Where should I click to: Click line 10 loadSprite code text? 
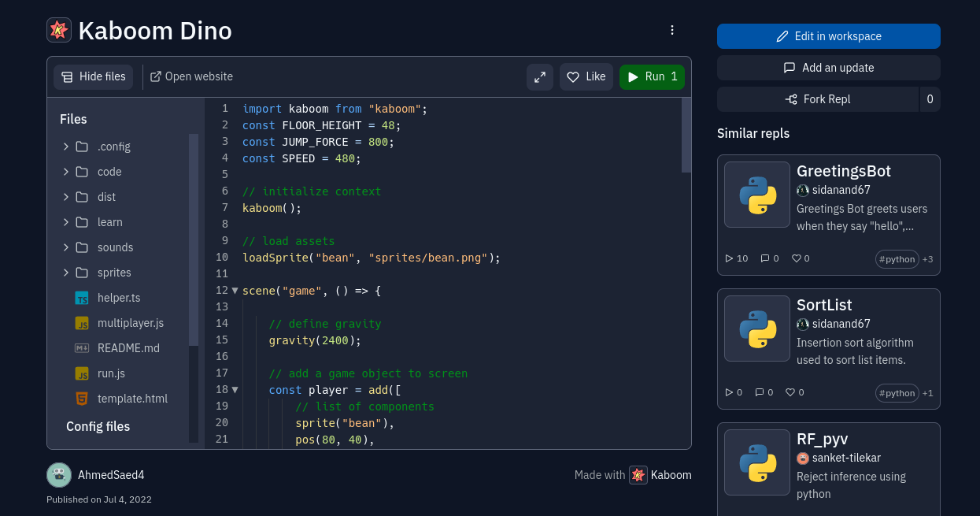coord(372,258)
